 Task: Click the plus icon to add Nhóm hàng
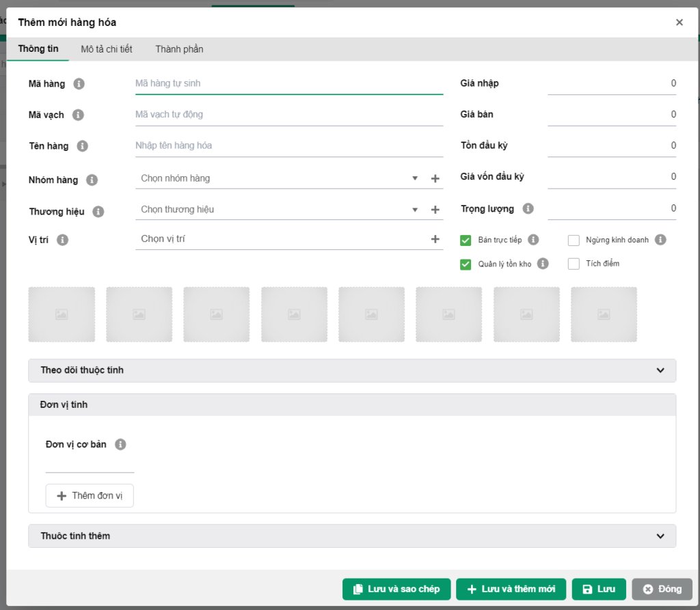point(435,179)
